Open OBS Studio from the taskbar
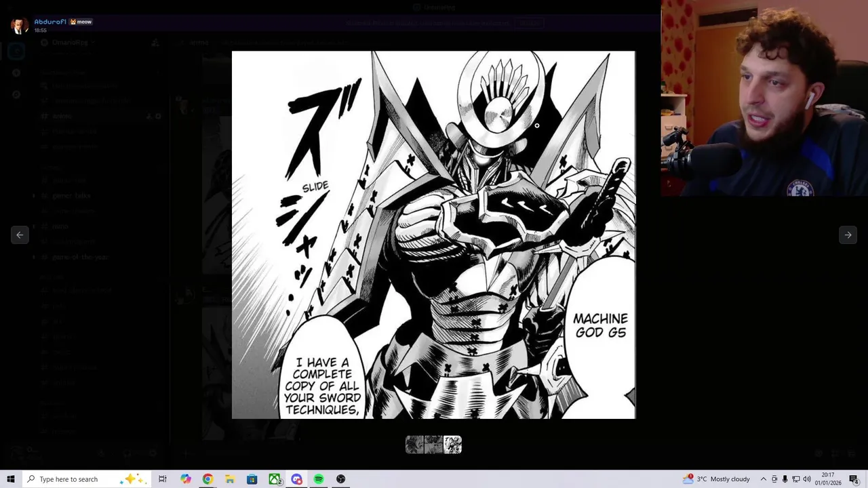This screenshot has height=488, width=868. tap(340, 479)
